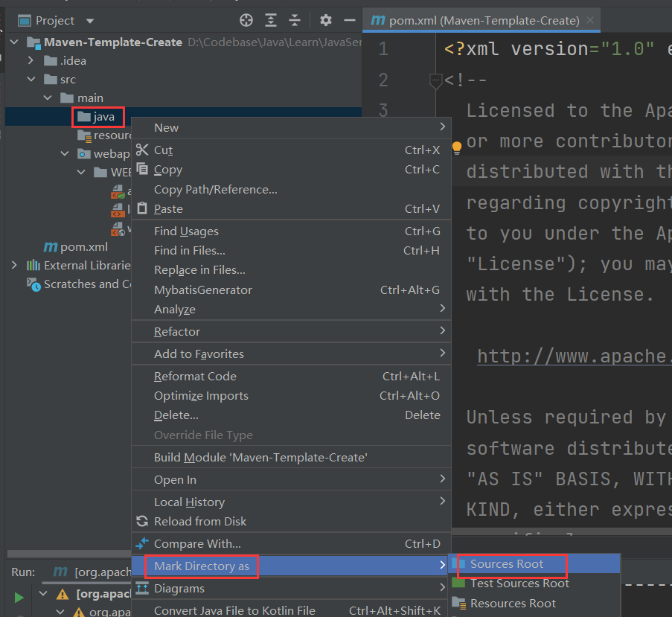
Task: Click the Collapse All icon in Project toolbar
Action: (x=295, y=20)
